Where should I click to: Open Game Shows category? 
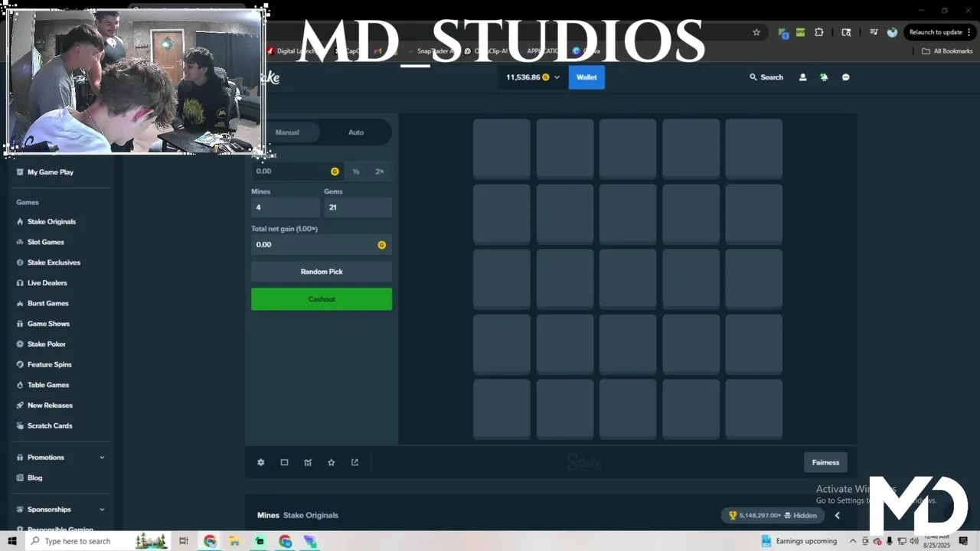click(48, 324)
